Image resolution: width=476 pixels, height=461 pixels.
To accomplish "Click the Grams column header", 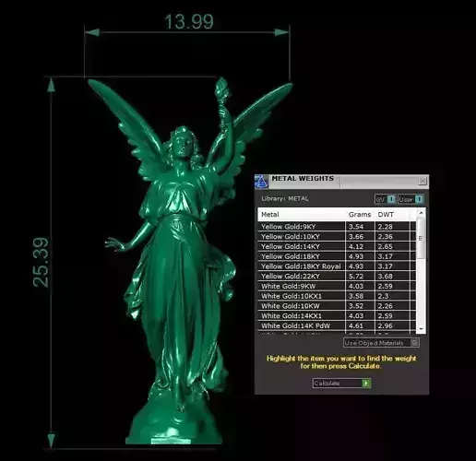I will (x=360, y=215).
